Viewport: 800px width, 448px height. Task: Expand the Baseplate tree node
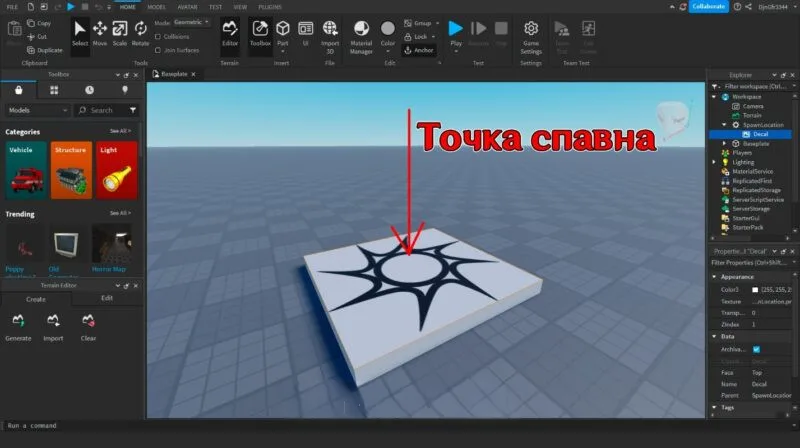click(724, 143)
